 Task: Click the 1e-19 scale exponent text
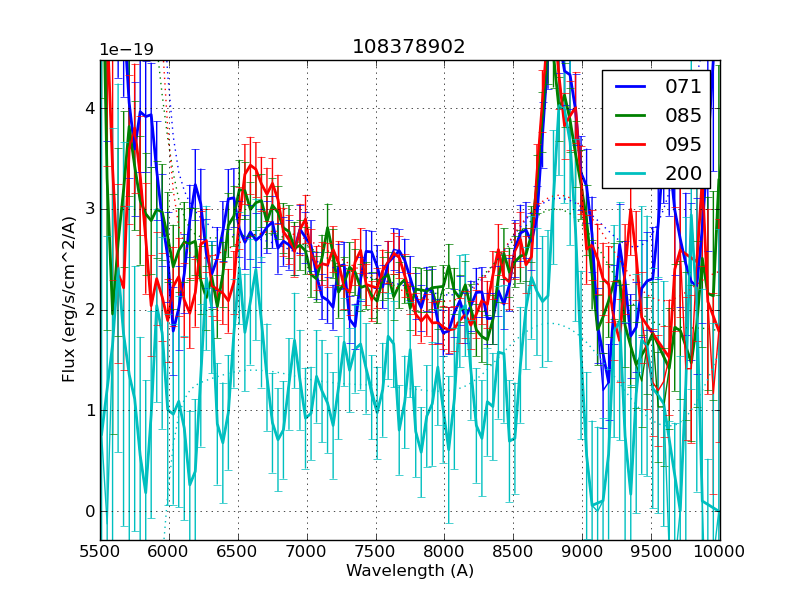[126, 50]
